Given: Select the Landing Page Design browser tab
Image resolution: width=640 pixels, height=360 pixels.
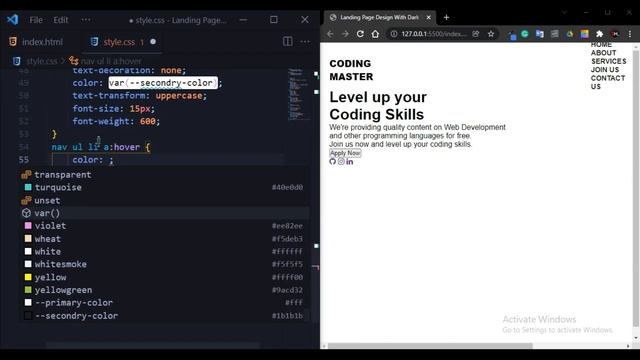Looking at the screenshot, I should (x=379, y=18).
